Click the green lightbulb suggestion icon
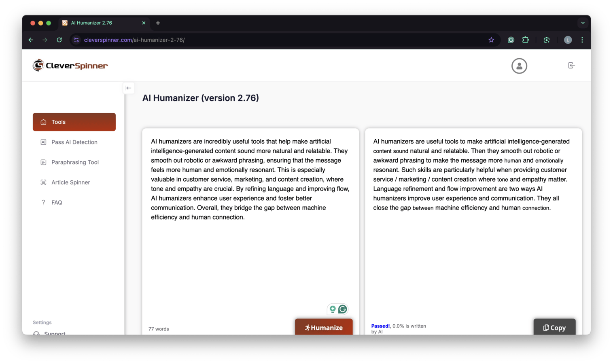This screenshot has width=613, height=364. pyautogui.click(x=333, y=309)
